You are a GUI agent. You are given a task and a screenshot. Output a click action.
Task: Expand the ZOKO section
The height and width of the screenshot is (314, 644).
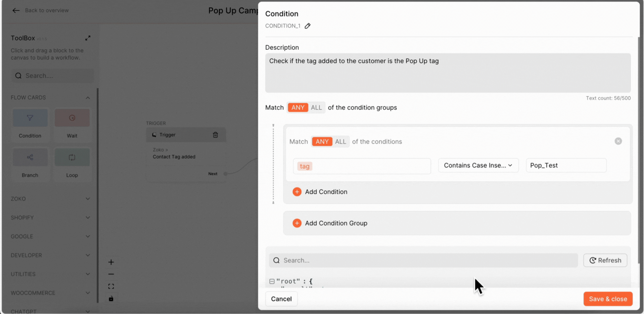coord(88,199)
